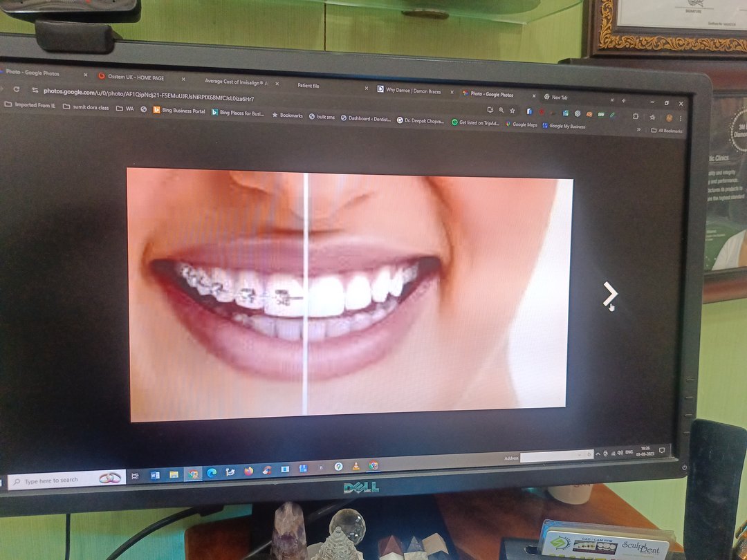
Task: Expand hidden bookmarks with double chevron
Action: coord(639,129)
